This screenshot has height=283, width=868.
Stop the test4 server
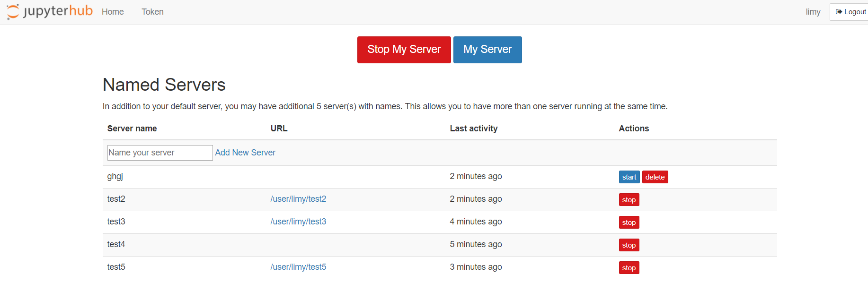(629, 245)
